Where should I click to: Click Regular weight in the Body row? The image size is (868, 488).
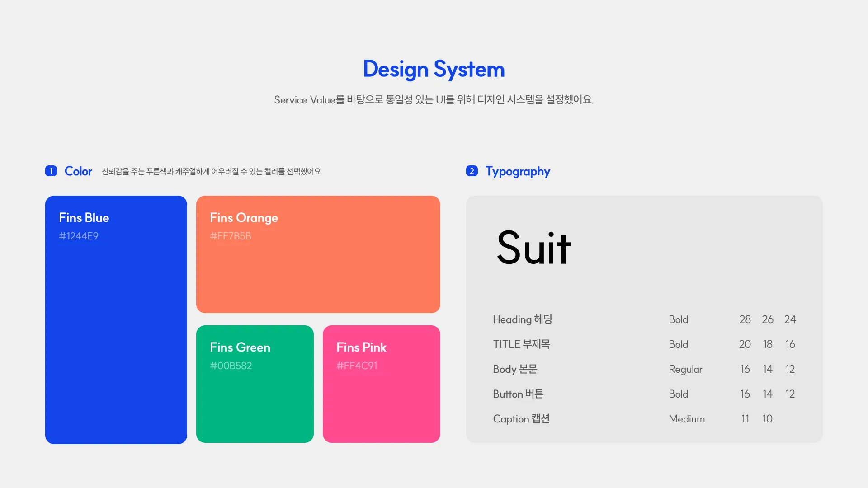(685, 370)
